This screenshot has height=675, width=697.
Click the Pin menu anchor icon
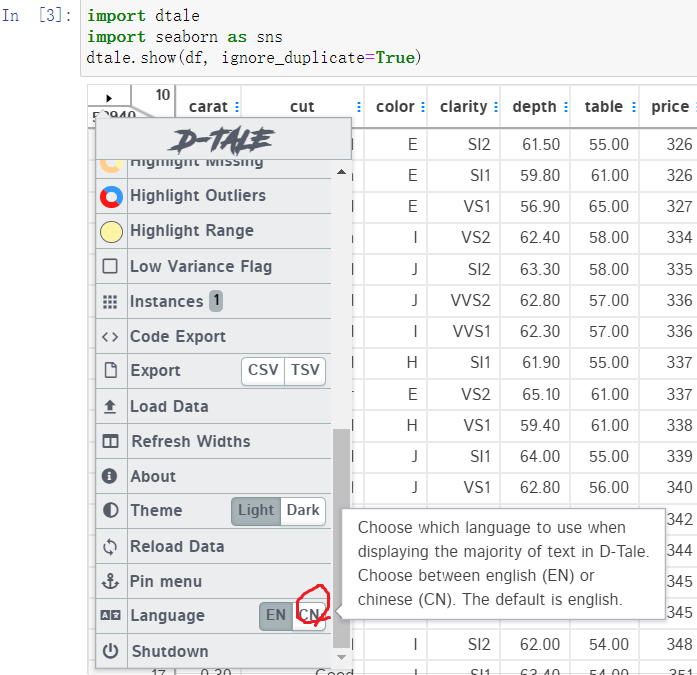tap(110, 581)
